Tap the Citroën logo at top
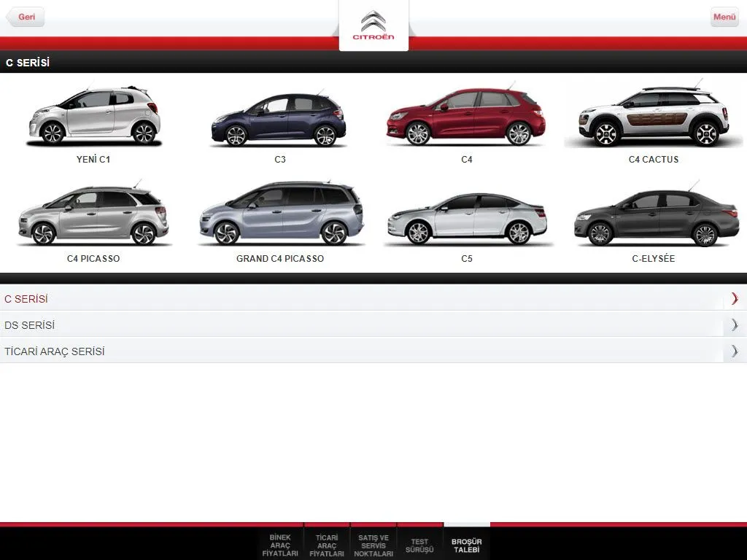Screen dimensions: 747x560 tap(373, 26)
